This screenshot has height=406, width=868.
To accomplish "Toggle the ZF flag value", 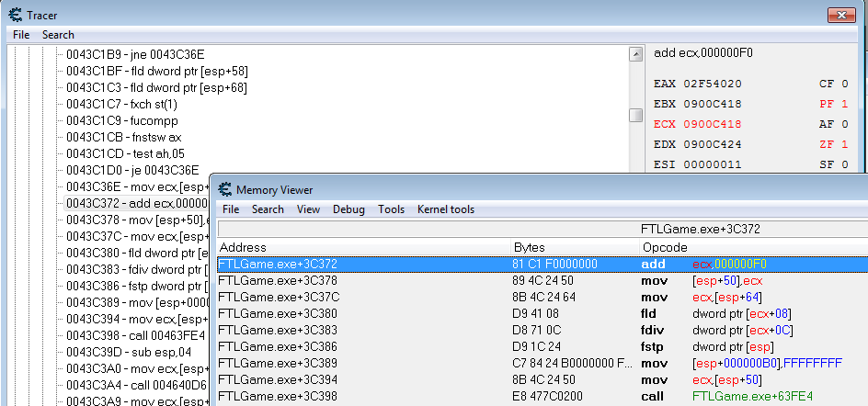I will [844, 144].
